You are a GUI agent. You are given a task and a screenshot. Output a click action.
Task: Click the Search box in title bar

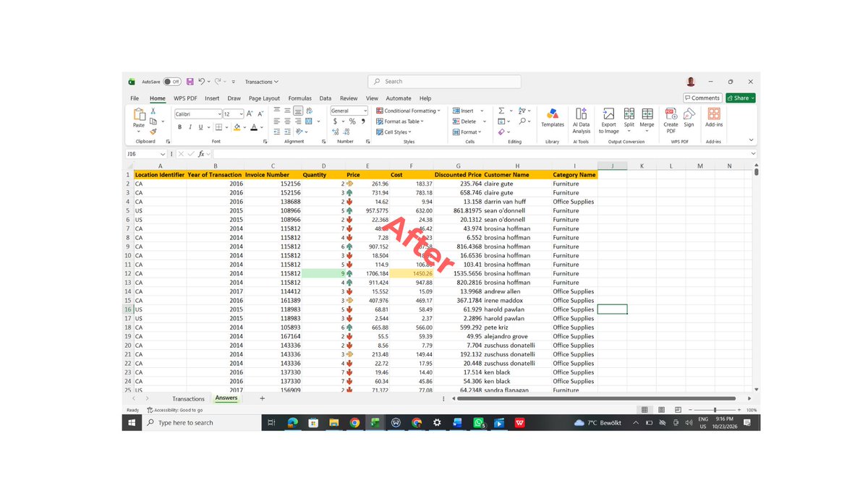(444, 82)
